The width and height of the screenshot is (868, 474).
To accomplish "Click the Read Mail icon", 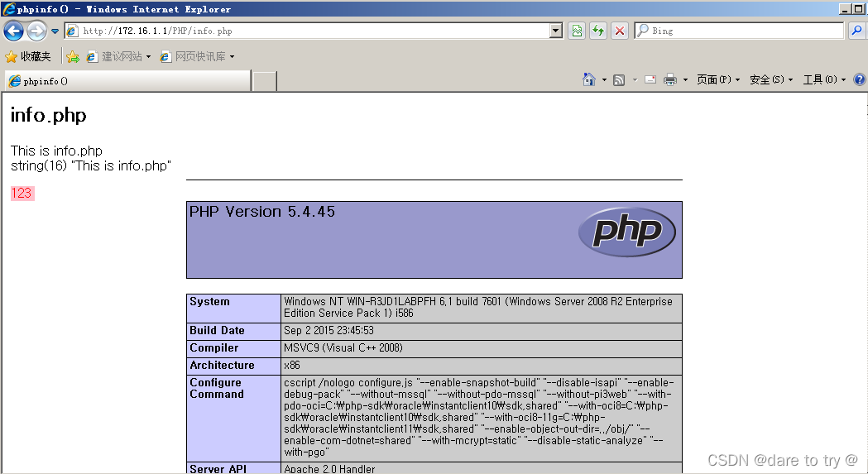I will point(650,79).
